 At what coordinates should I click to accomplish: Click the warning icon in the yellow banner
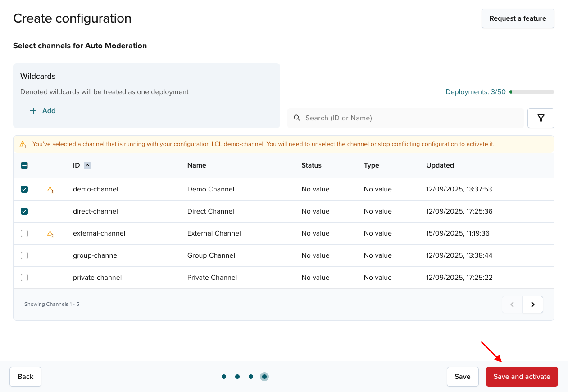tap(23, 144)
